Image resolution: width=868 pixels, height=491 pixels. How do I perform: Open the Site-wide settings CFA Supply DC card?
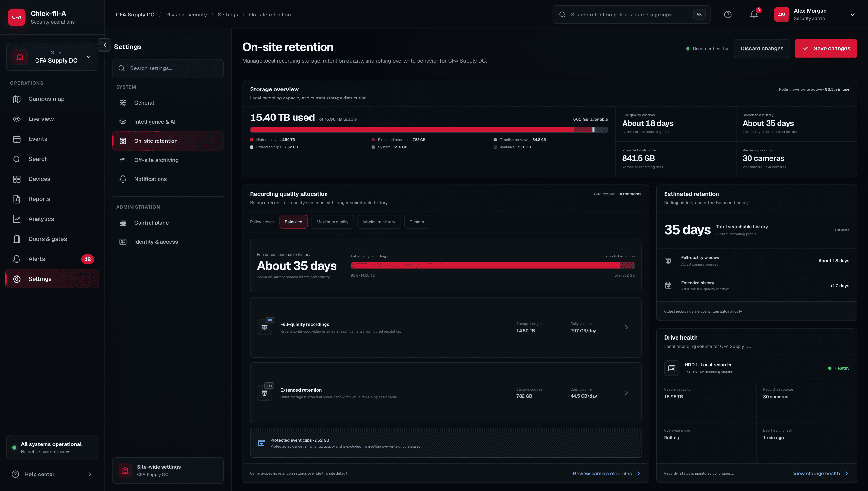click(x=168, y=471)
